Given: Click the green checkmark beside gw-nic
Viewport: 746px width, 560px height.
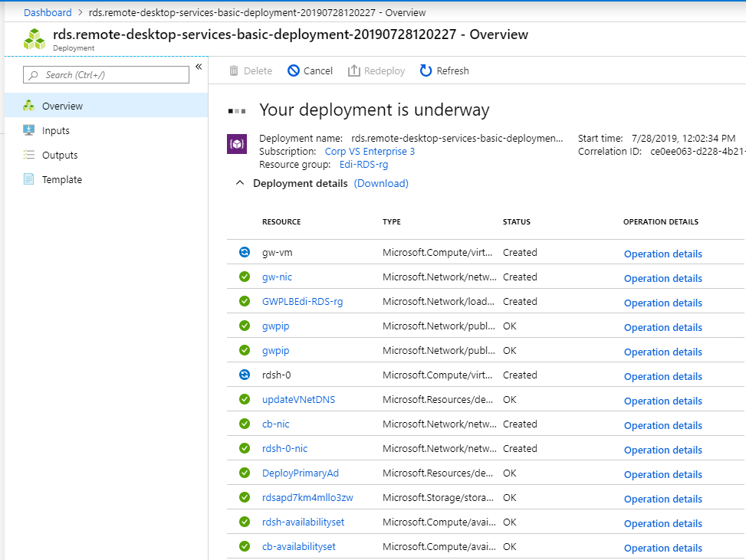Looking at the screenshot, I should [x=245, y=277].
